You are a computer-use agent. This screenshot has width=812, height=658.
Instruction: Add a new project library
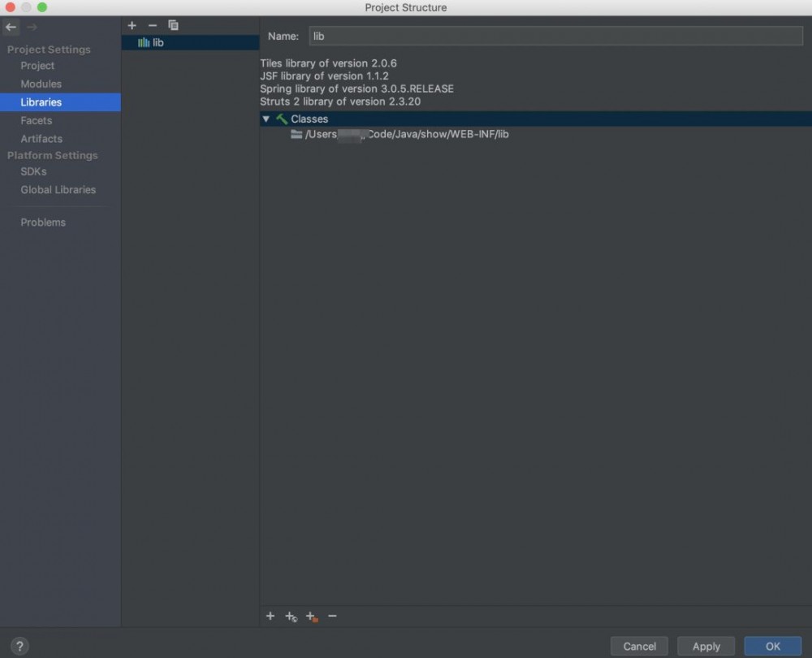[x=132, y=25]
